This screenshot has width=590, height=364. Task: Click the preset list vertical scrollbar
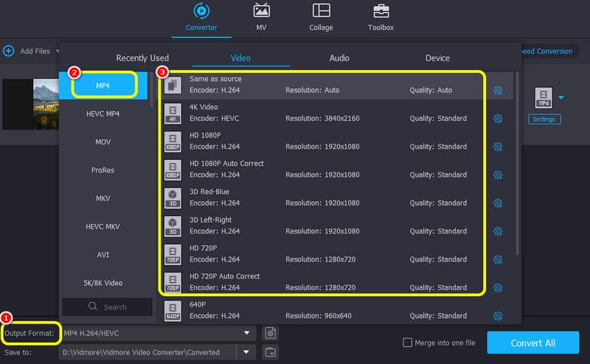coord(517,162)
